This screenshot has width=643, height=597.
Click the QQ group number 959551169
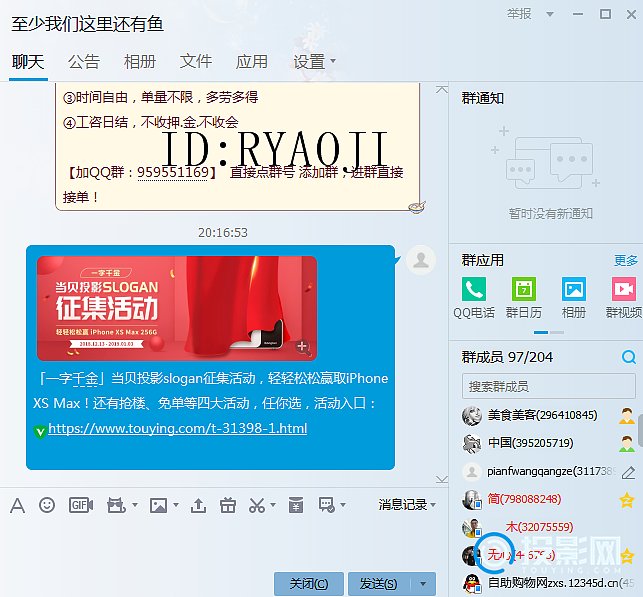tap(173, 173)
